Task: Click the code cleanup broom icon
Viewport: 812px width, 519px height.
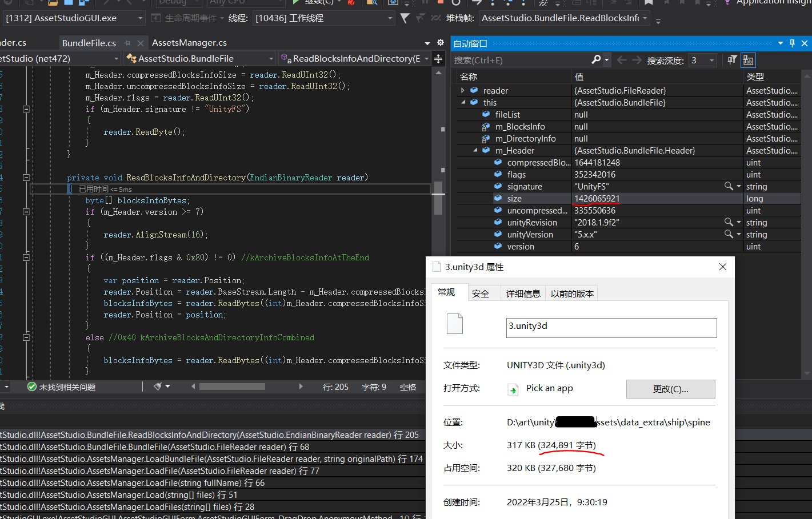Action: (158, 387)
